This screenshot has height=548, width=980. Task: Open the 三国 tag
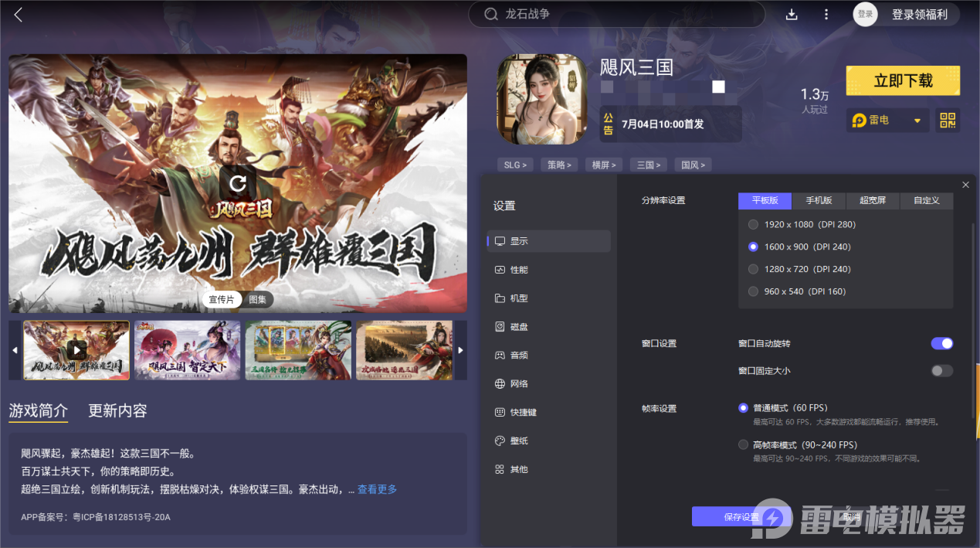[648, 165]
